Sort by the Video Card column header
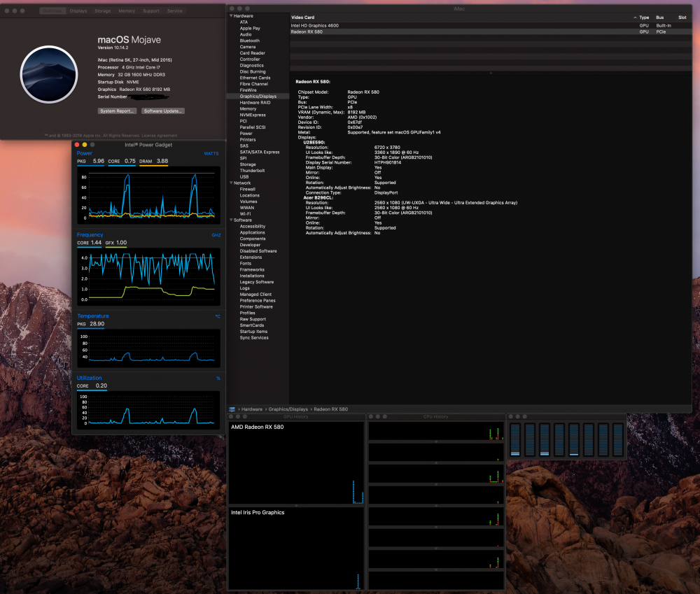The width and height of the screenshot is (700, 594). 302,17
